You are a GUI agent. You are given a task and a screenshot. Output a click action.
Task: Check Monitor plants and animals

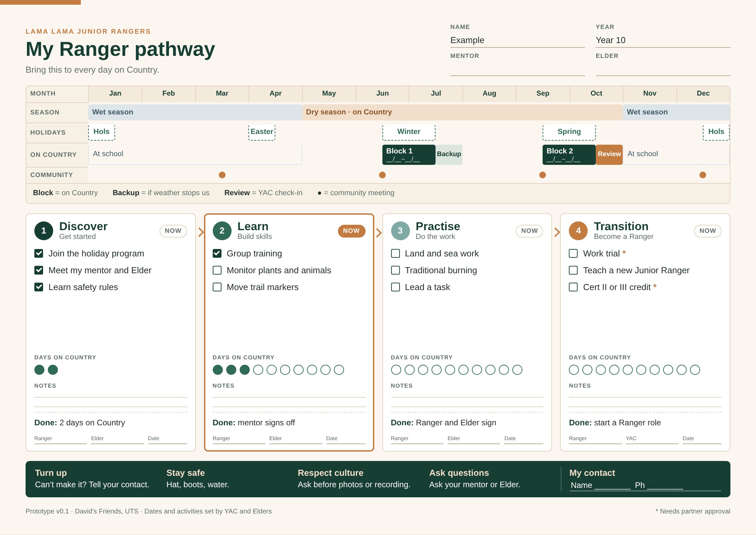click(x=217, y=270)
